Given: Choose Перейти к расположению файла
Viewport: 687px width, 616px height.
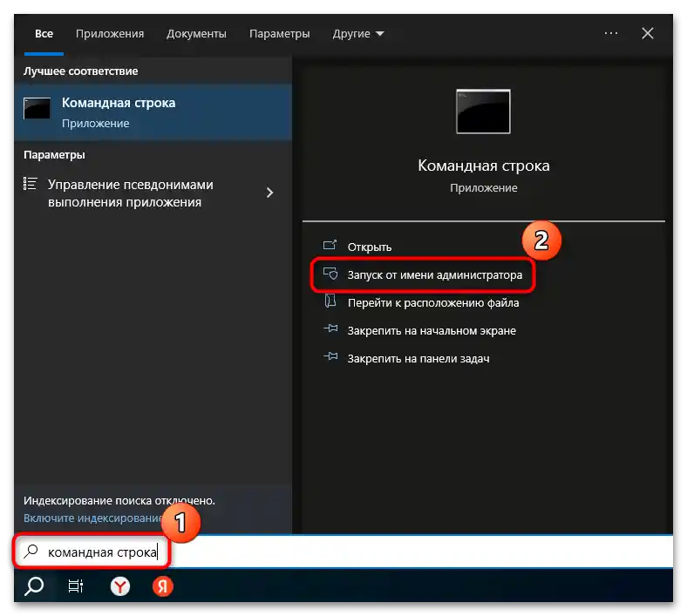Looking at the screenshot, I should [x=433, y=303].
